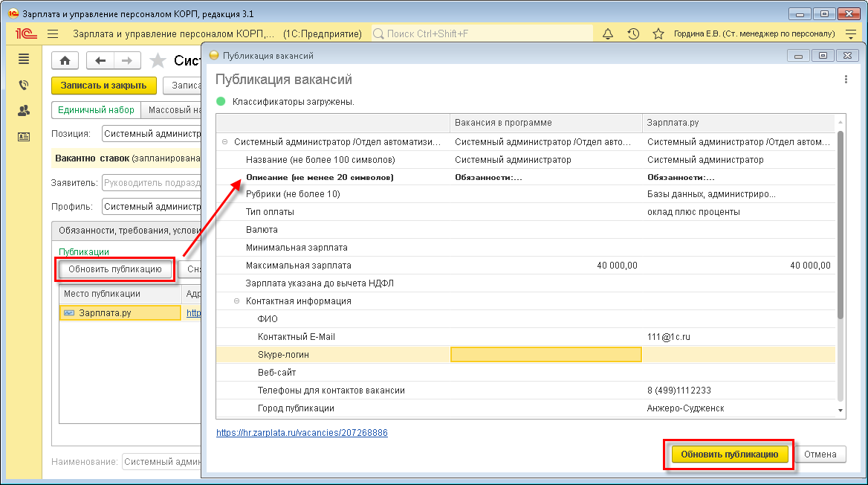
Task: Click the Записать button next to Записать и закрыть
Action: click(x=184, y=86)
